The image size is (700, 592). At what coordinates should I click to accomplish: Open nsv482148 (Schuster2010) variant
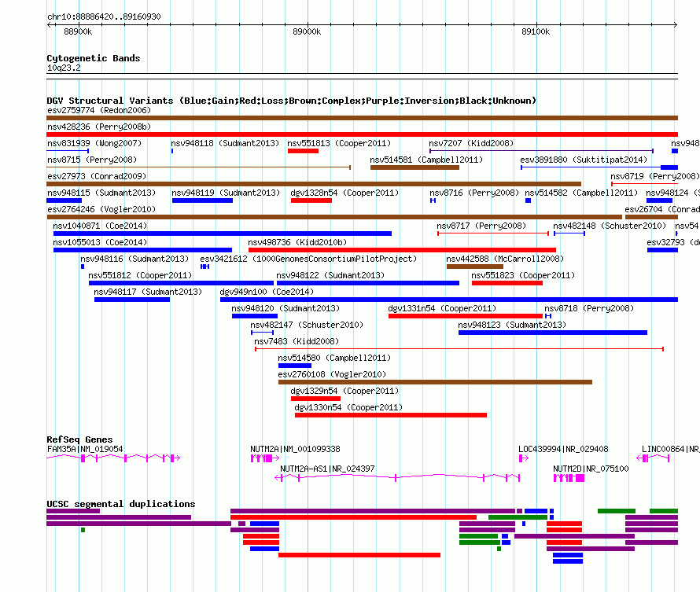click(x=610, y=226)
